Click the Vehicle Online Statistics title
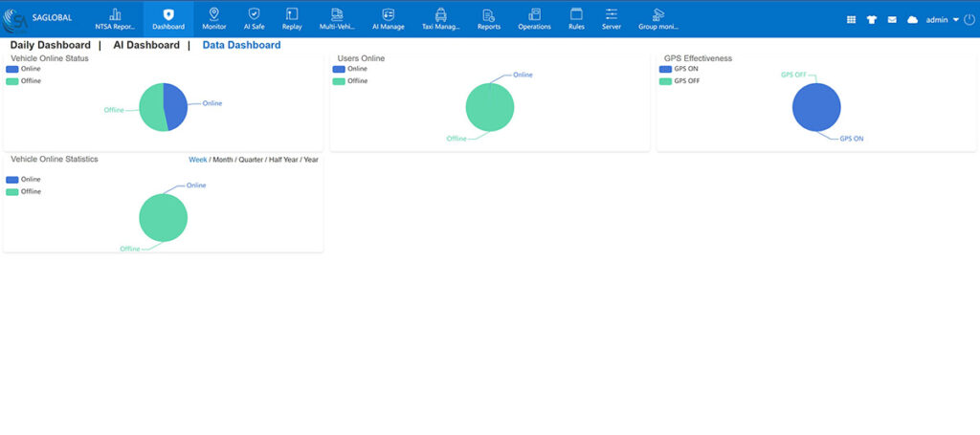Image resolution: width=980 pixels, height=435 pixels. point(55,159)
